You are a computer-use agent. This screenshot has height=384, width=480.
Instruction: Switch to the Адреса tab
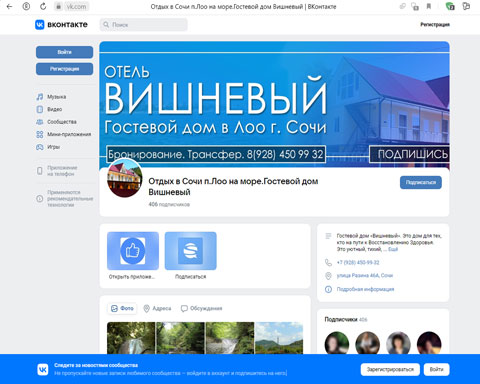point(157,308)
